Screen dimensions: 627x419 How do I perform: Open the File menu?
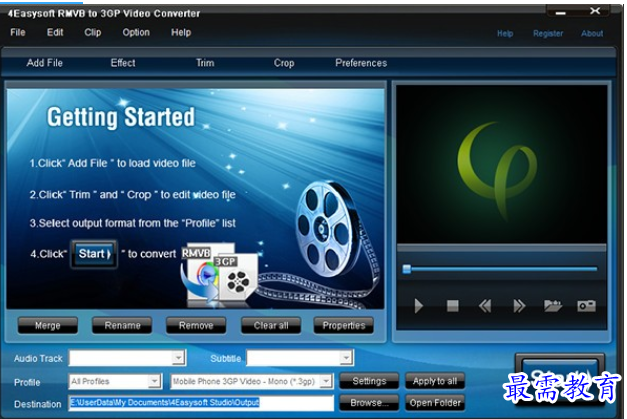point(18,32)
